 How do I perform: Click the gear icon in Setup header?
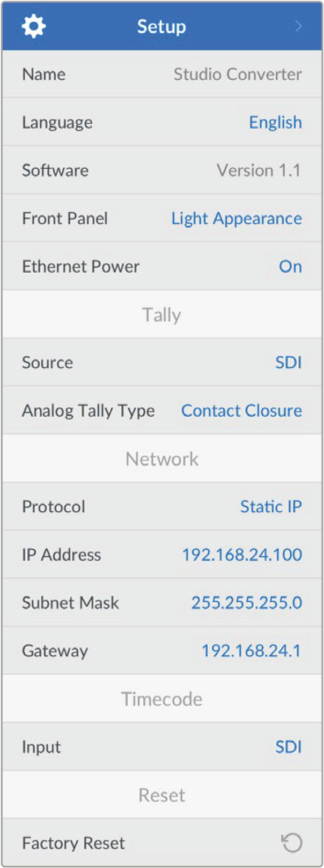click(33, 26)
